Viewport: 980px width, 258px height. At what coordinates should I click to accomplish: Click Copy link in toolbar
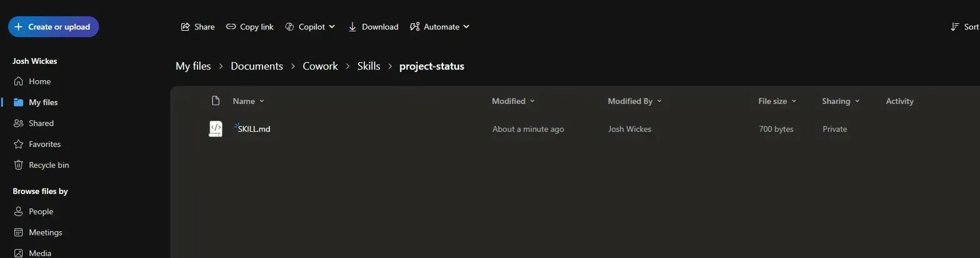250,27
